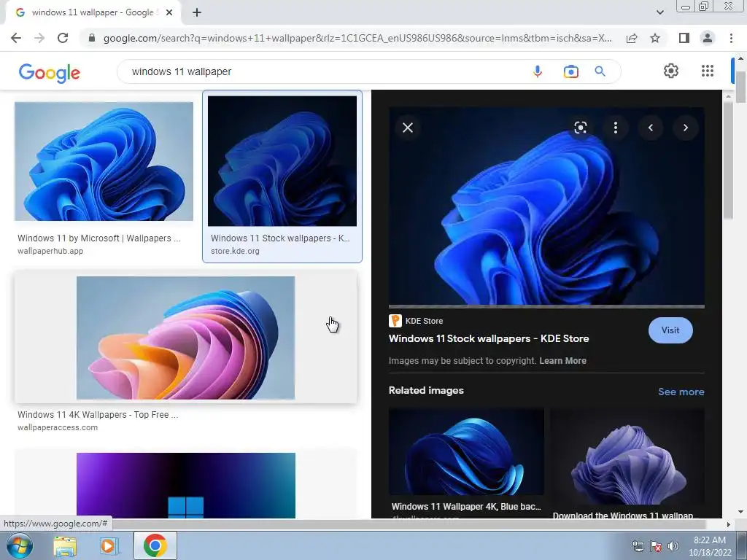
Task: Click the Google logo
Action: (x=50, y=73)
